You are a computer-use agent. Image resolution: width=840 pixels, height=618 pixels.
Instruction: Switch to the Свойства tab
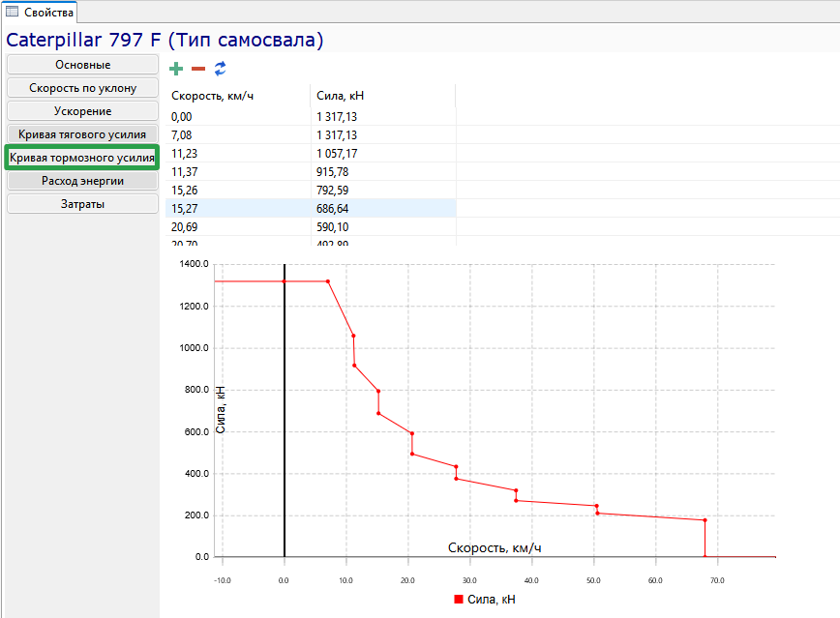40,12
